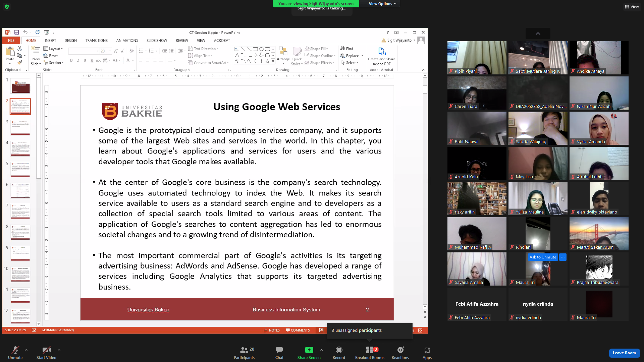Save the presentation with the Save icon

(x=16, y=33)
